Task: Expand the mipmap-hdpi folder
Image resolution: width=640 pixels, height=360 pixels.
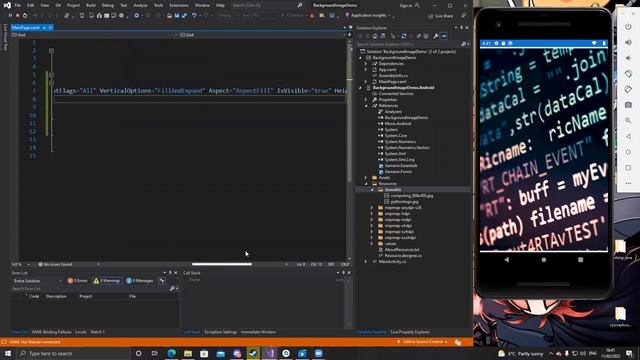Action: [372, 213]
